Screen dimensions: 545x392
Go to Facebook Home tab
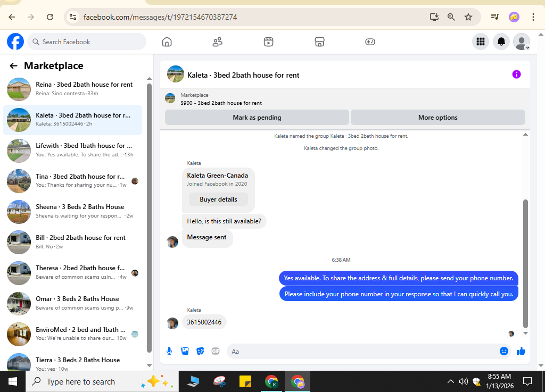[167, 42]
